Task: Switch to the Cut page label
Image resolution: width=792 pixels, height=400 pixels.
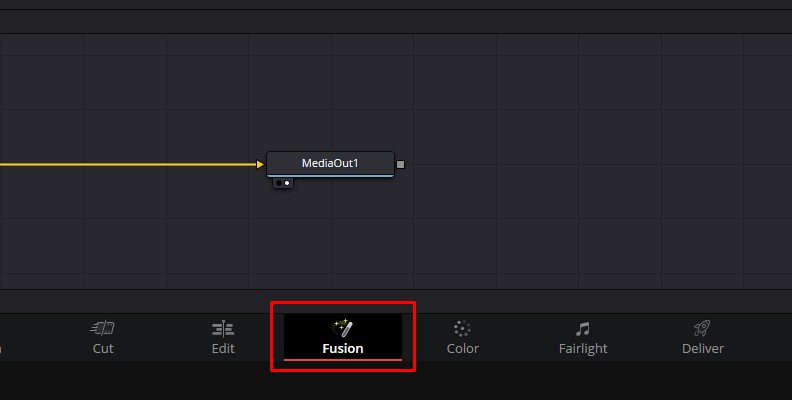Action: coord(103,348)
